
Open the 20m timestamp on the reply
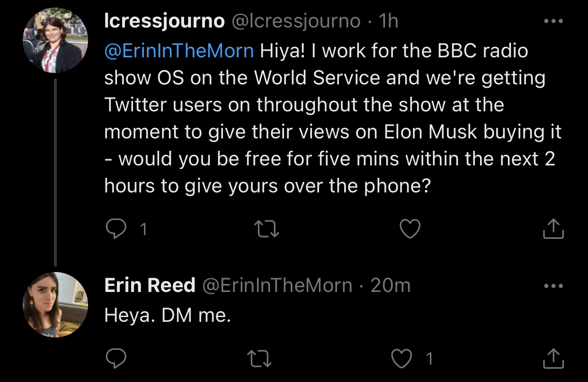[x=391, y=285]
